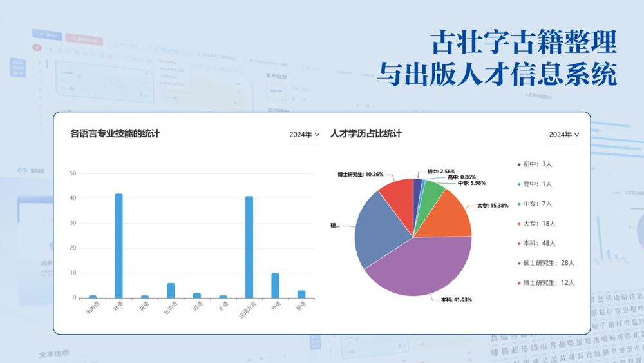The height and width of the screenshot is (363, 644).
Task: Click the 仫佬语 axis label
Action: pos(171,308)
